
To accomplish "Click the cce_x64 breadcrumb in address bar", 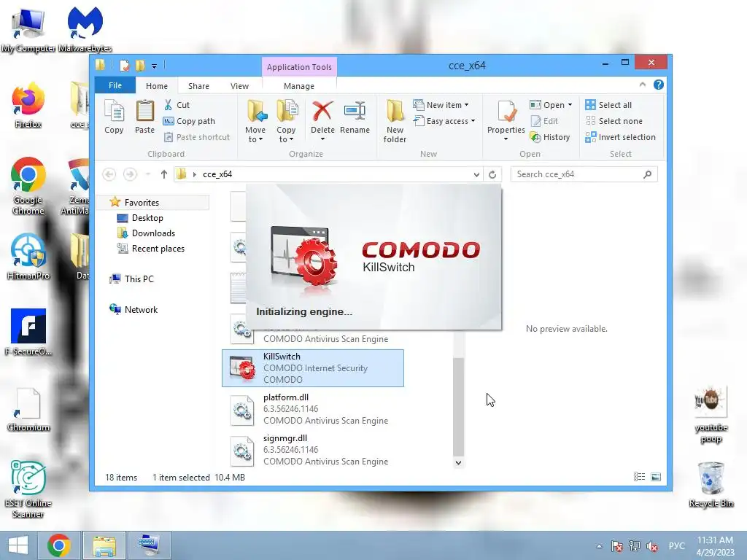I will click(x=217, y=174).
